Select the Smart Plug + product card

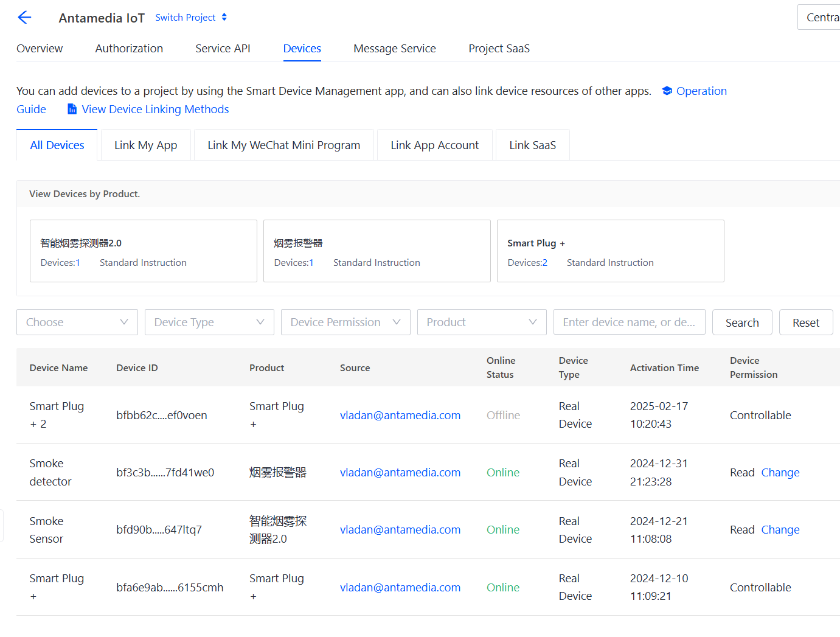[610, 251]
